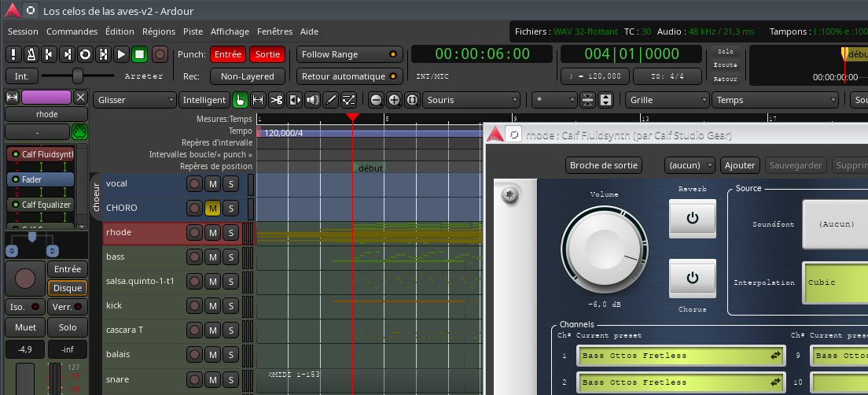The width and height of the screenshot is (868, 395).
Task: Select the Draw pencil tool
Action: click(331, 100)
